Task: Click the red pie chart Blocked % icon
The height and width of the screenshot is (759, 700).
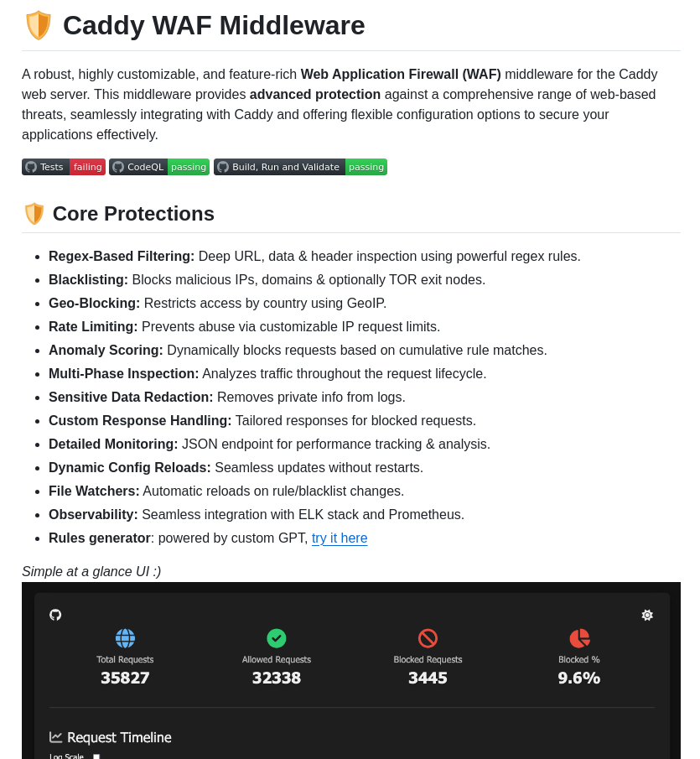Action: pos(578,638)
